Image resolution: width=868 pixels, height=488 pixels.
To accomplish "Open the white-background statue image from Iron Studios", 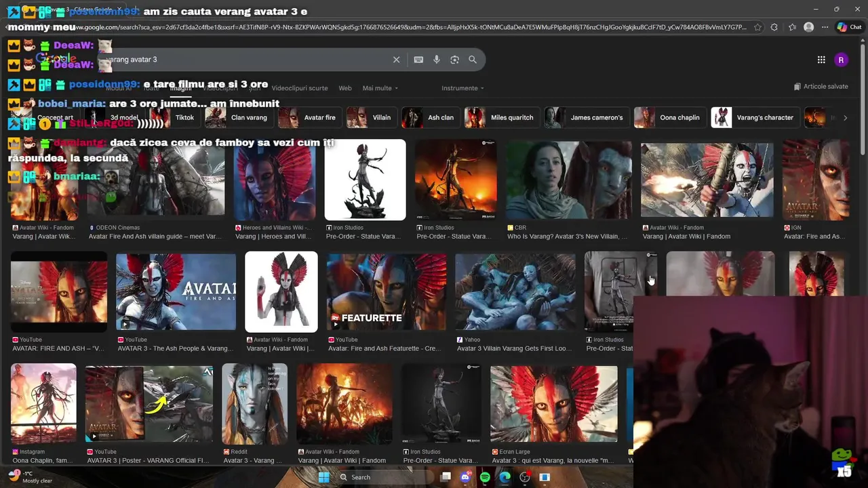I will 365,180.
